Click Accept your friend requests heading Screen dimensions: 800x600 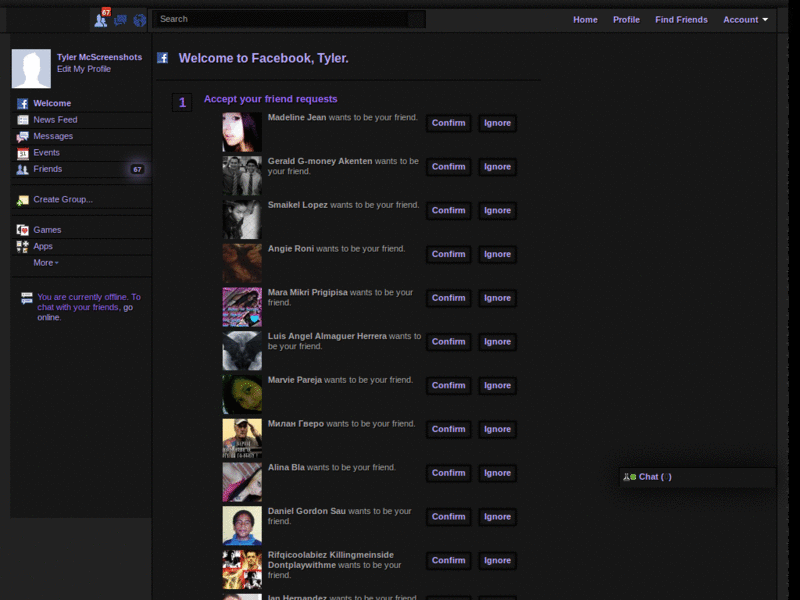click(270, 99)
